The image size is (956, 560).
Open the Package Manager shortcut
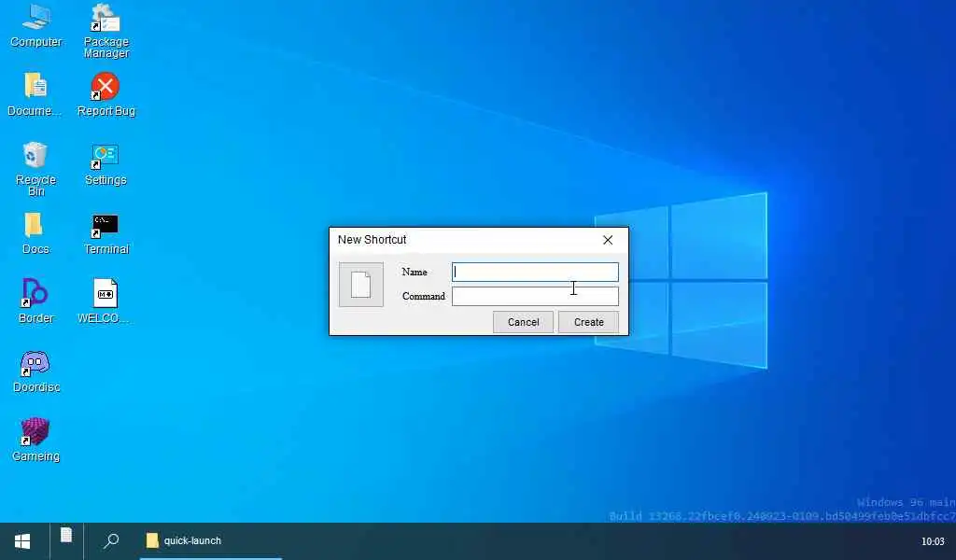click(106, 31)
